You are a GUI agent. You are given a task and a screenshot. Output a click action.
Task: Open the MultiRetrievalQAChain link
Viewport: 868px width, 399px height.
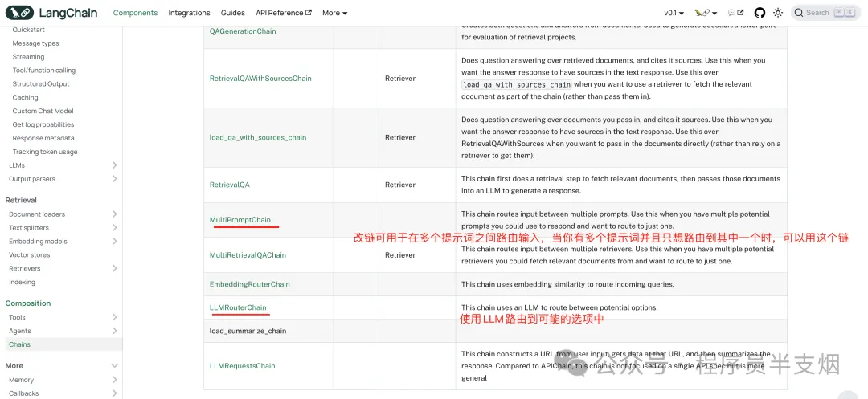[248, 255]
